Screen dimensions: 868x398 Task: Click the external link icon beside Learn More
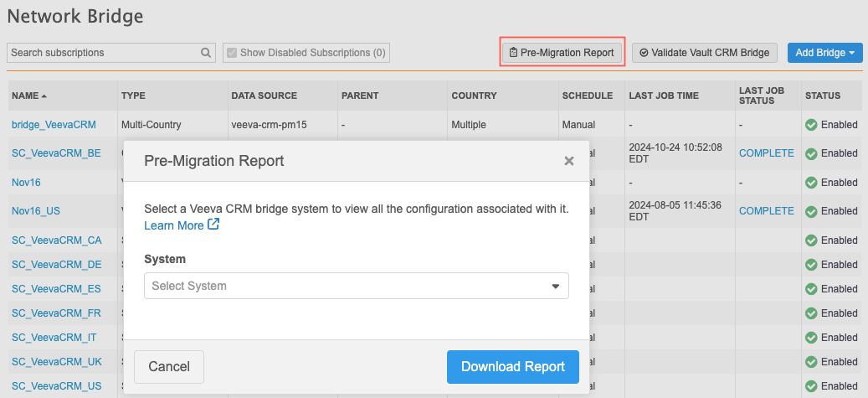click(x=213, y=225)
